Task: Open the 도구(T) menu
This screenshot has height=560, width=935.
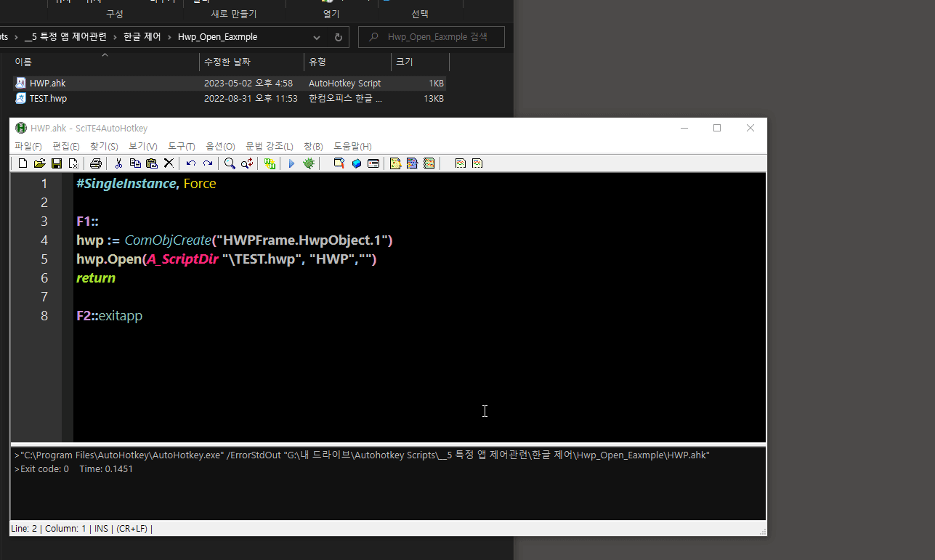Action: tap(182, 146)
